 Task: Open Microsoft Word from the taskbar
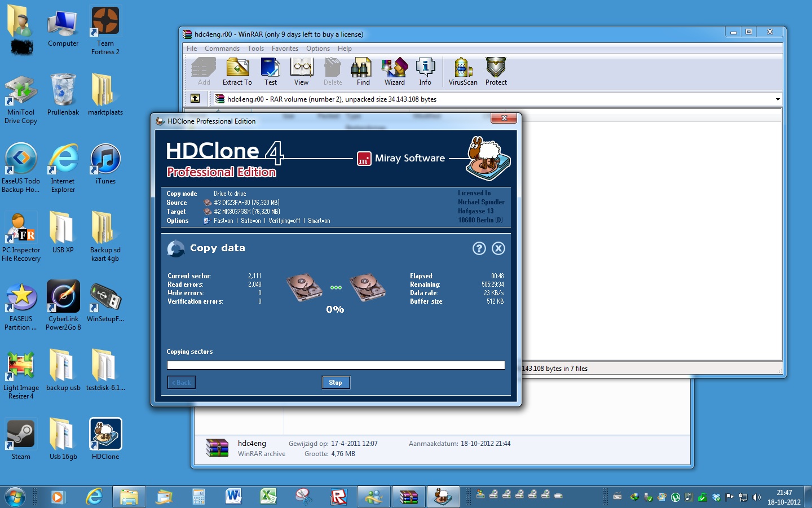point(233,497)
